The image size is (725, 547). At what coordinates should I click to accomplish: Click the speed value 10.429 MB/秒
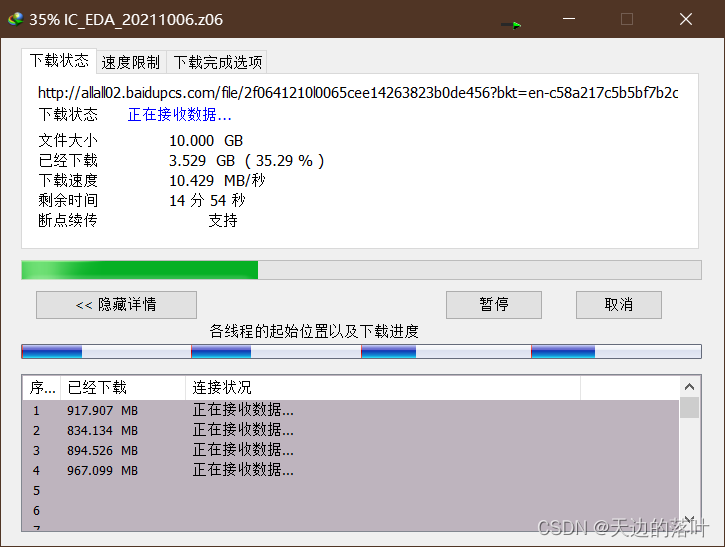point(217,181)
